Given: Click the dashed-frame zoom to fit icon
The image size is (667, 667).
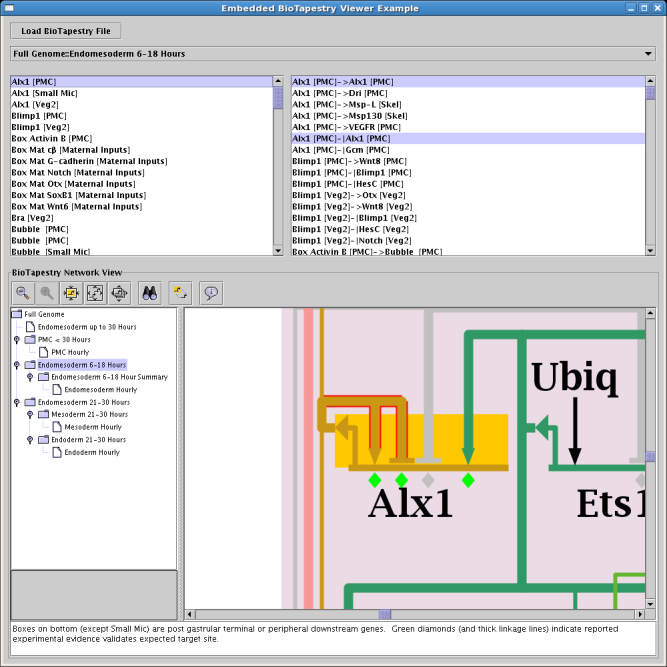Looking at the screenshot, I should [95, 292].
